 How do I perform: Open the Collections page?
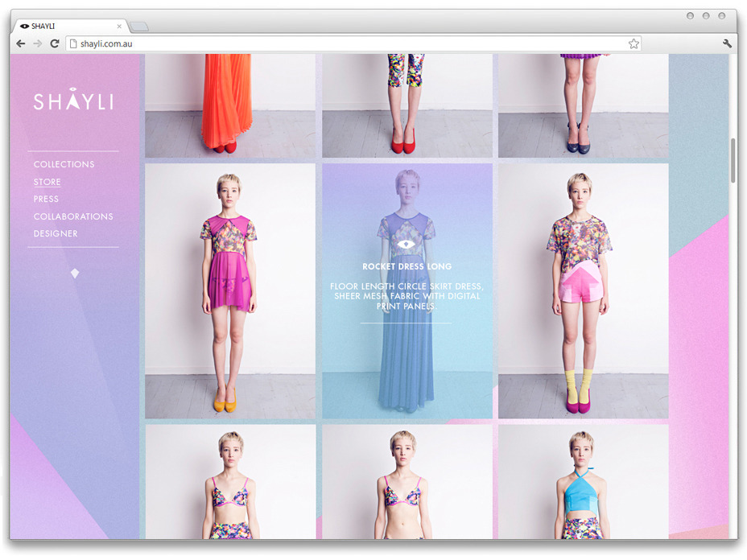(x=64, y=164)
